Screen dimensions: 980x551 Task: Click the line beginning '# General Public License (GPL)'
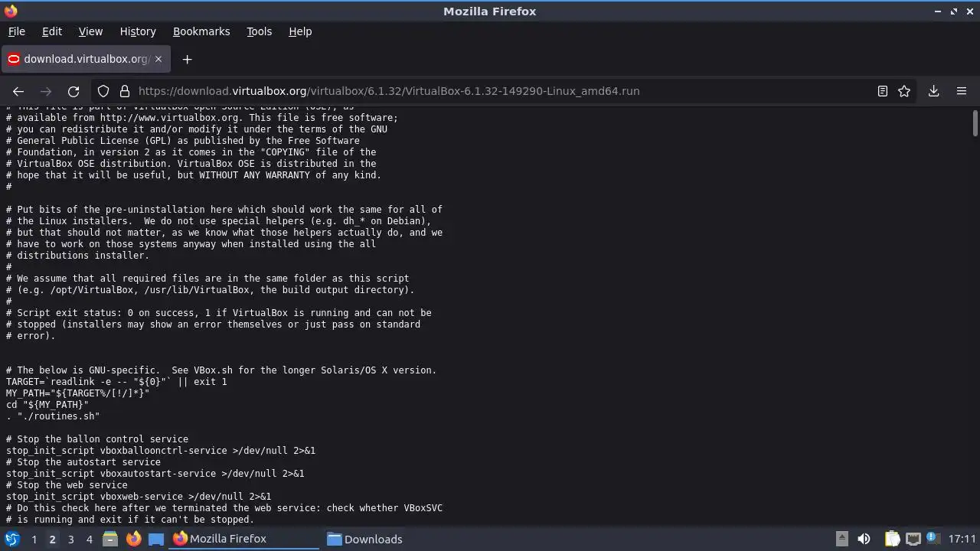point(183,141)
